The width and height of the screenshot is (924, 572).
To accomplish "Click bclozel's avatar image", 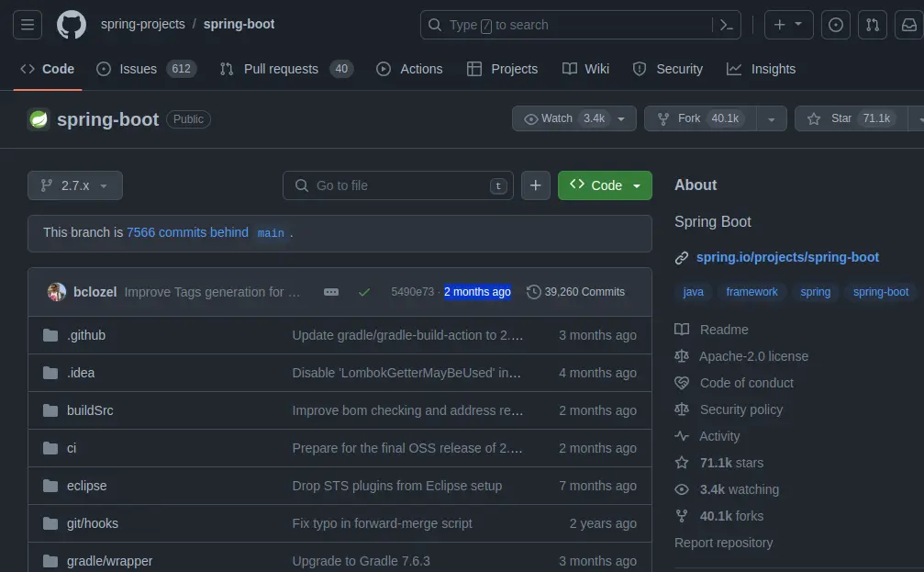I will (x=57, y=292).
